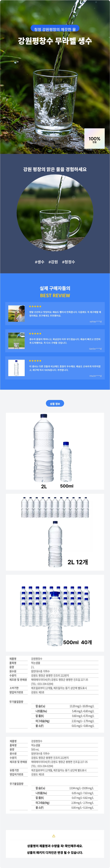
Task: Click the yellow warning triangle icon
Action: (54, 836)
